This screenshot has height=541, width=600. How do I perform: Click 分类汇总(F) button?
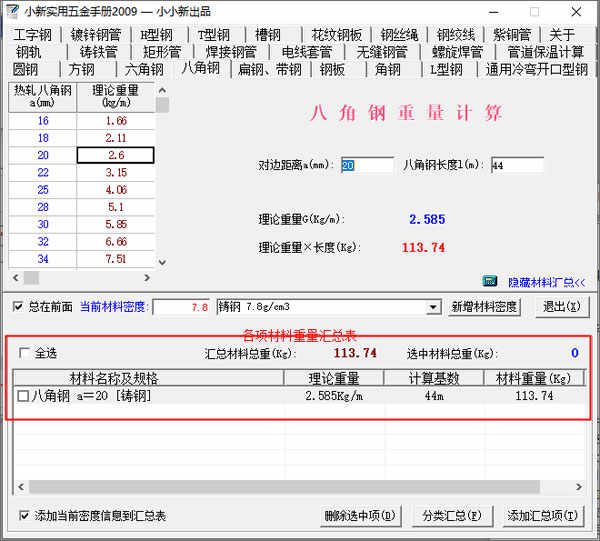(452, 516)
